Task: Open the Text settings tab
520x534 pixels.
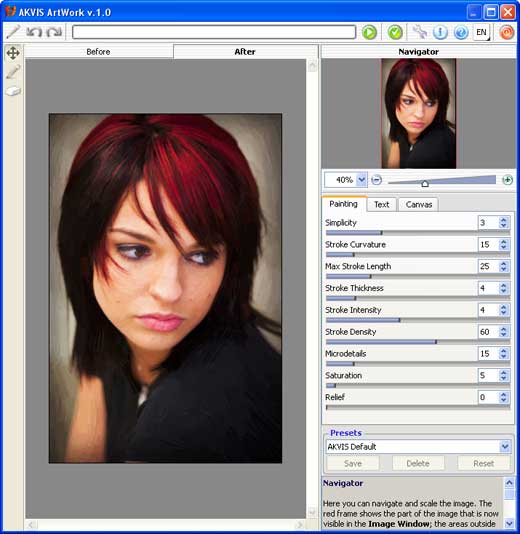Action: 381,204
